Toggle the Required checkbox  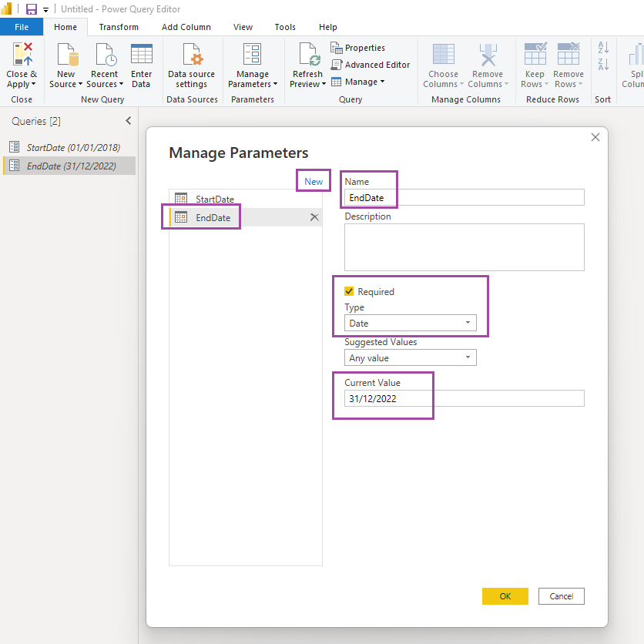point(349,291)
